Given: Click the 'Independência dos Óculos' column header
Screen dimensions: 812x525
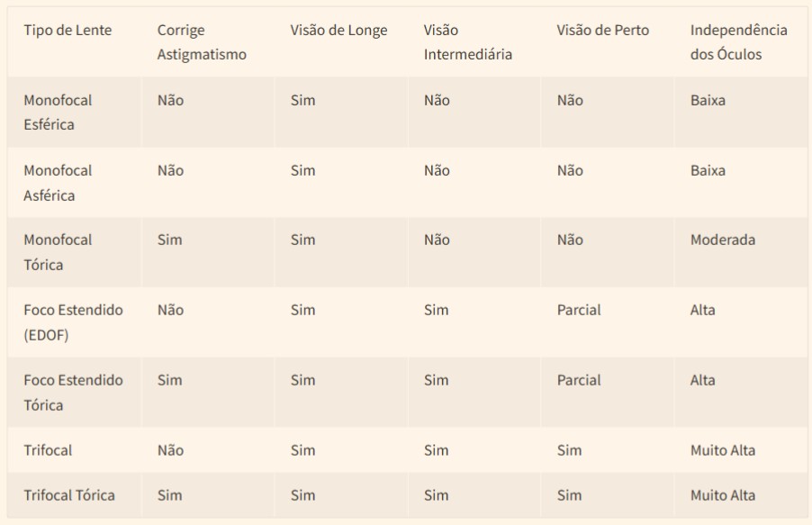Looking at the screenshot, I should (x=738, y=42).
